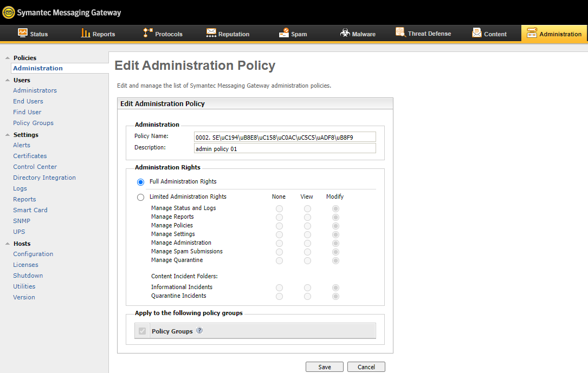The height and width of the screenshot is (373, 588).
Task: Open the Threat Defense tab
Action: coord(423,34)
